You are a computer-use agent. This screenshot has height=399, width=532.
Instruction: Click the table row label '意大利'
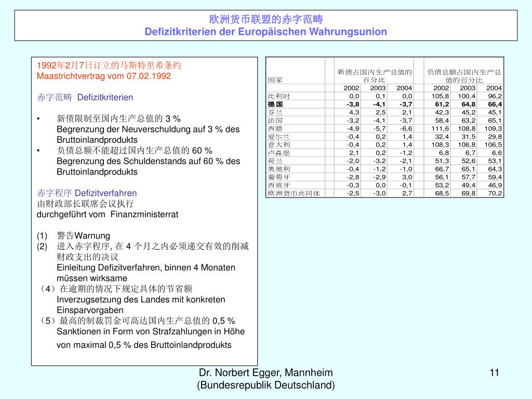tap(279, 144)
